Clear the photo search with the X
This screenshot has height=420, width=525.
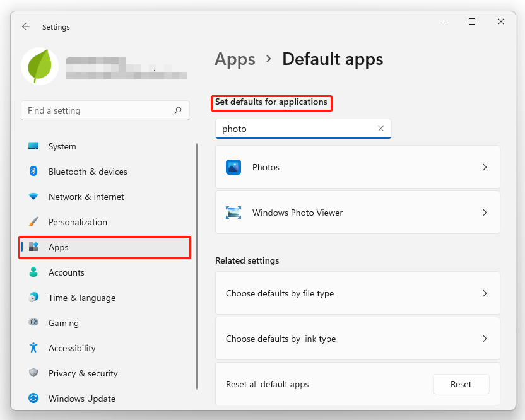pyautogui.click(x=380, y=129)
